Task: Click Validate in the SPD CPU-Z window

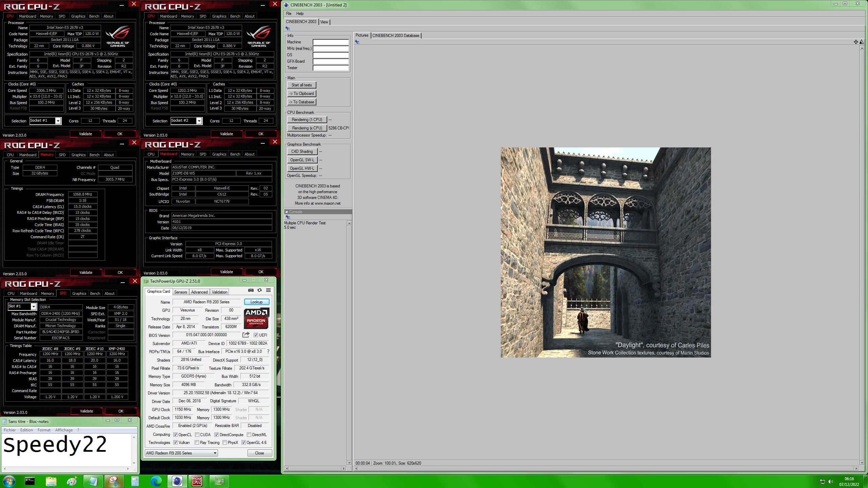Action: (x=86, y=411)
